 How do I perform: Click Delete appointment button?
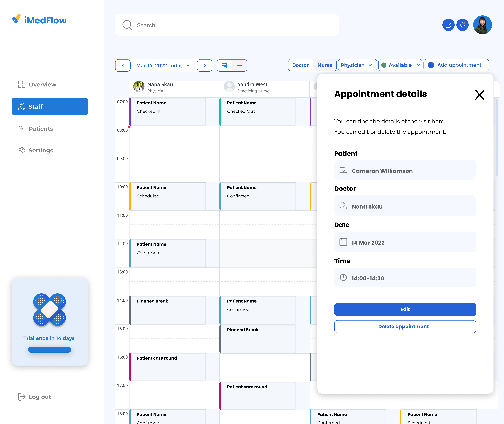coord(405,326)
